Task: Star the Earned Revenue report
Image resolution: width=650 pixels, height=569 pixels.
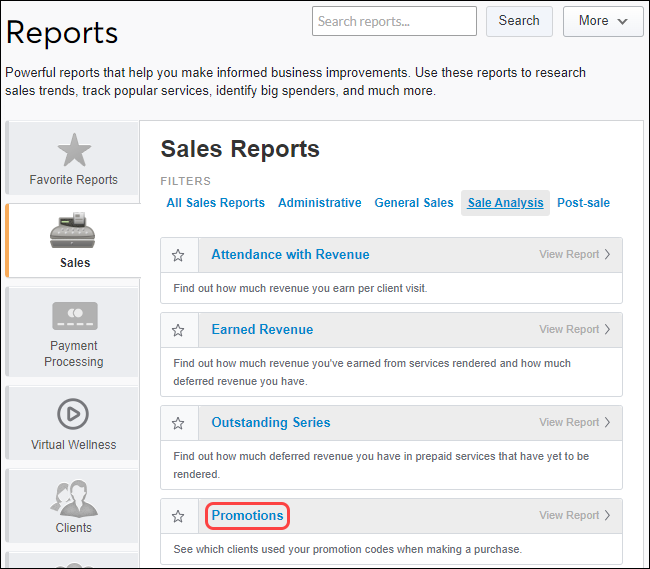Action: tap(178, 330)
